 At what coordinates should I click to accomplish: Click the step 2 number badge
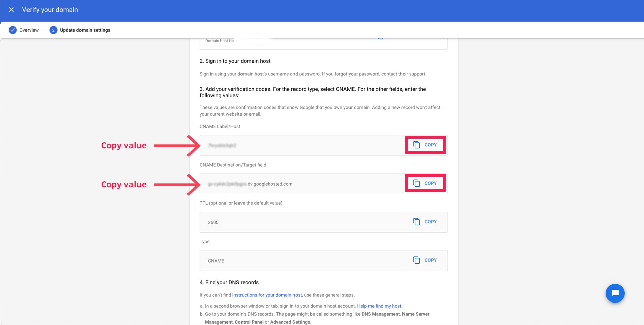[53, 30]
